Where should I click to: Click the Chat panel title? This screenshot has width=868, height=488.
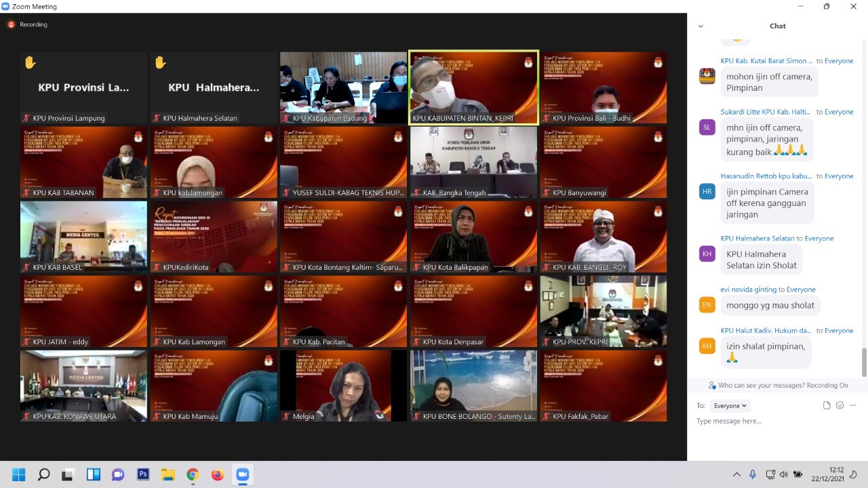coord(777,26)
